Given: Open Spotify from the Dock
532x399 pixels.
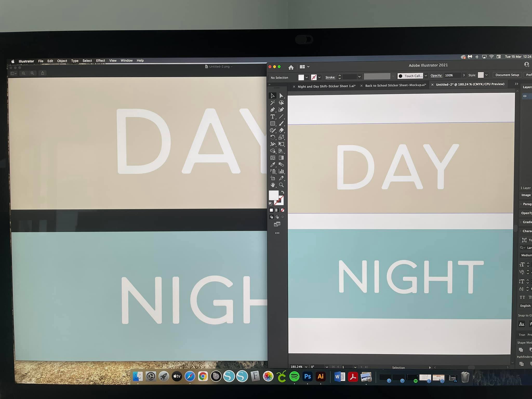Looking at the screenshot, I should (x=294, y=376).
